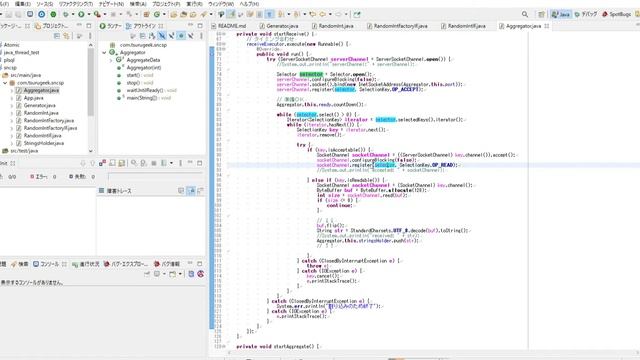Open the ナビゲート (Navigate) menu

[111, 4]
